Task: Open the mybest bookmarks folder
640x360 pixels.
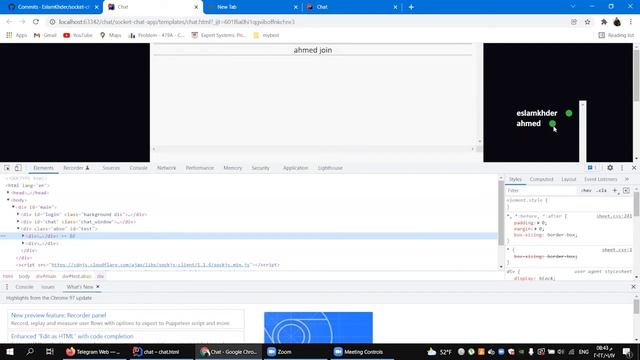Action: [x=266, y=36]
